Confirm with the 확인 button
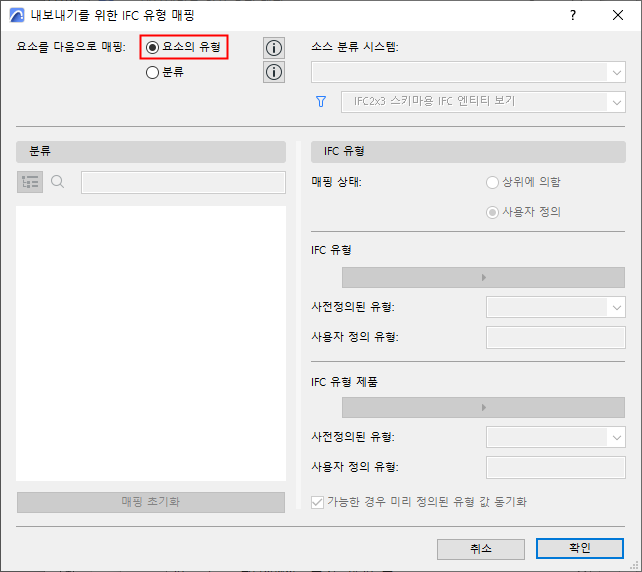 tap(580, 548)
